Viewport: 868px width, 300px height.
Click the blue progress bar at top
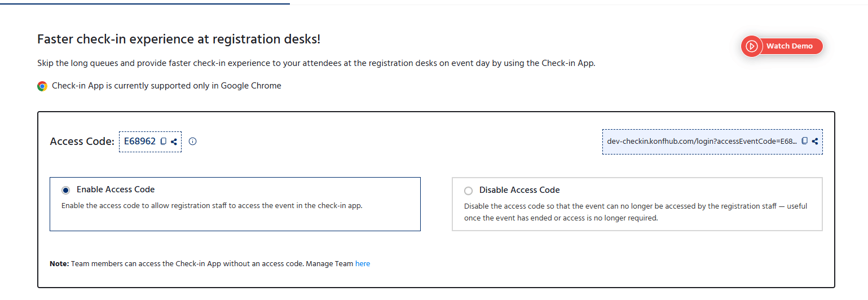(x=145, y=3)
